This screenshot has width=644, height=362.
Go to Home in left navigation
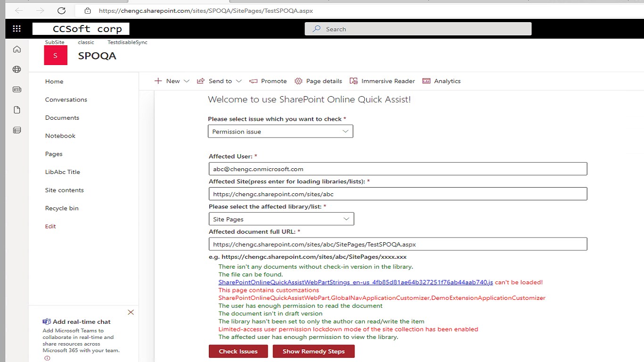point(54,82)
